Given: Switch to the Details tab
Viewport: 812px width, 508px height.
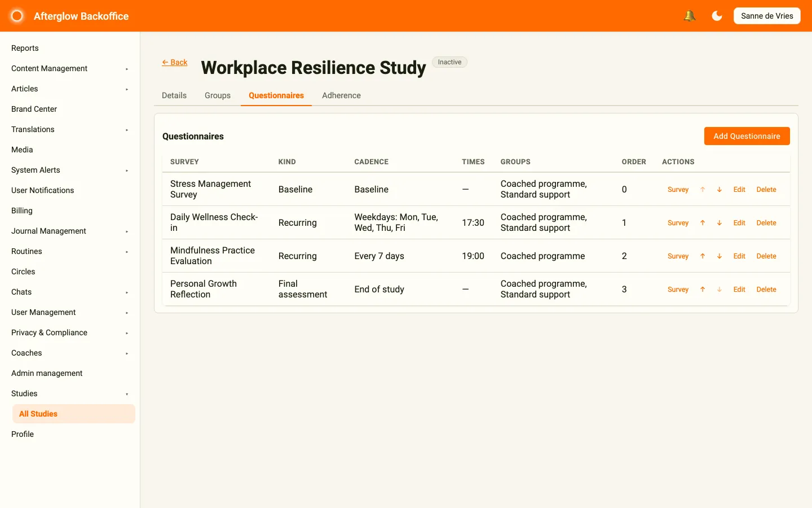Looking at the screenshot, I should click(x=174, y=95).
